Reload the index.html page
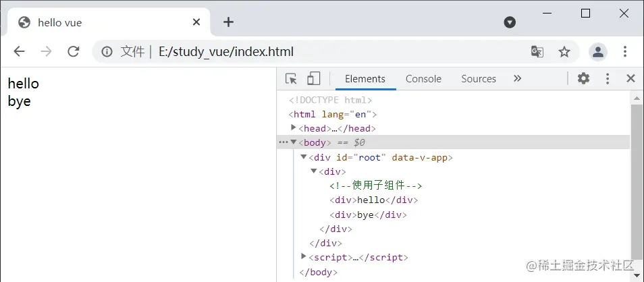Screen dimensions: 644x282 73,51
